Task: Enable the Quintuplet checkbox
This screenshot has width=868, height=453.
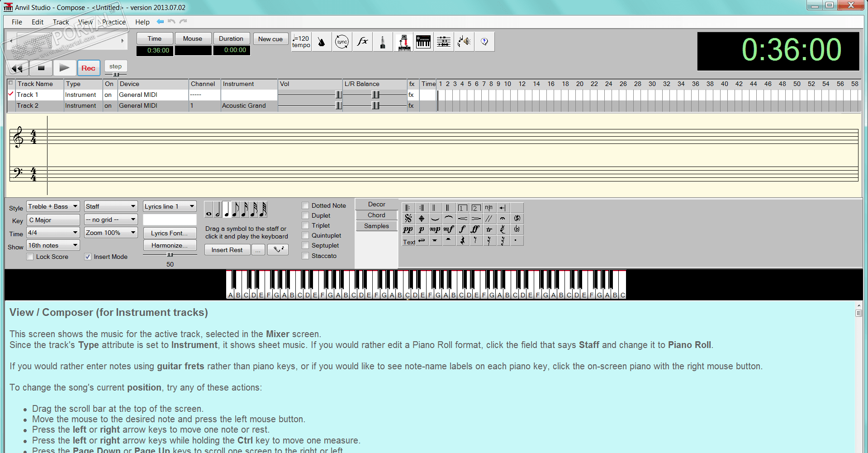Action: click(x=305, y=235)
